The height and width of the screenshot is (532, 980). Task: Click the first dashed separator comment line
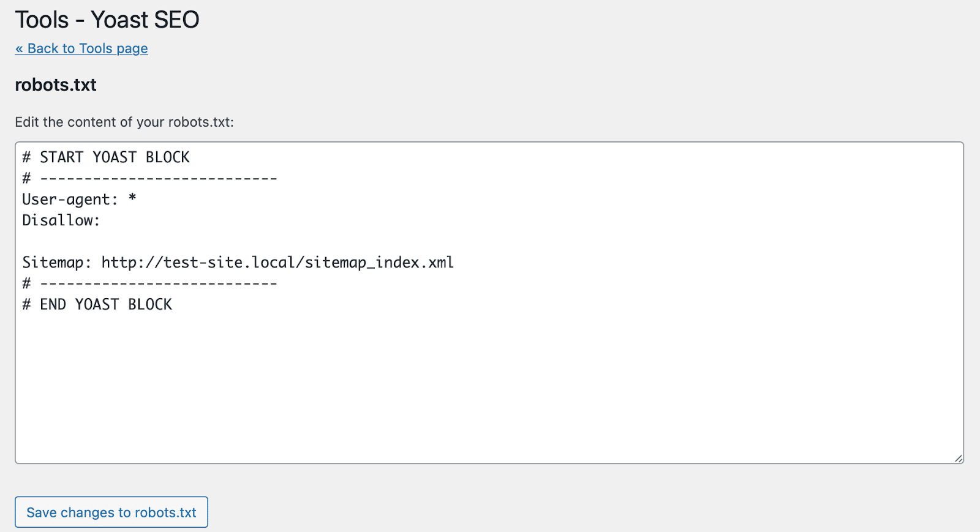pyautogui.click(x=149, y=178)
